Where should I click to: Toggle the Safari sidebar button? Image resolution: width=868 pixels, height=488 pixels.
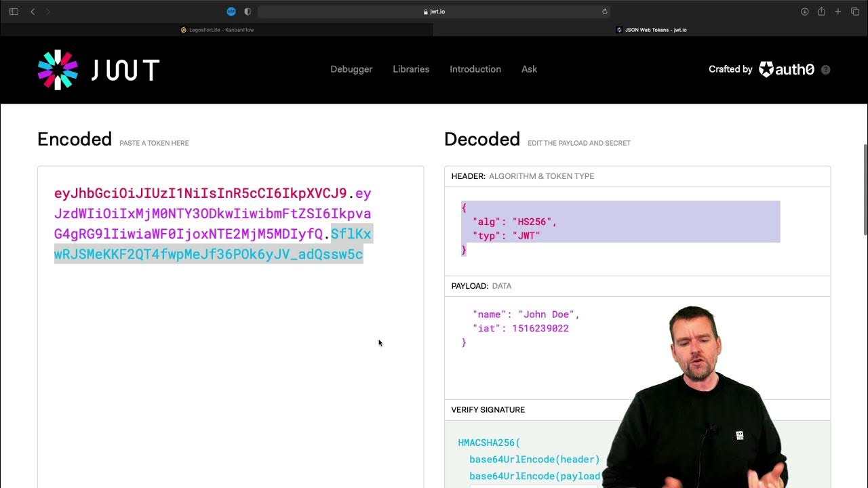pos(14,12)
